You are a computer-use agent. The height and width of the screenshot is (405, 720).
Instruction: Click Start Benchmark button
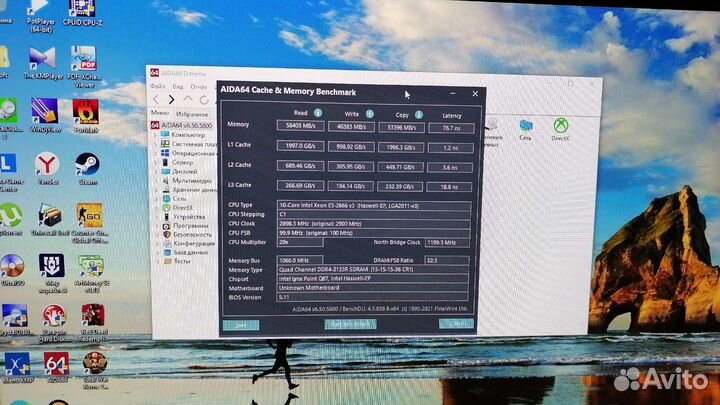350,324
